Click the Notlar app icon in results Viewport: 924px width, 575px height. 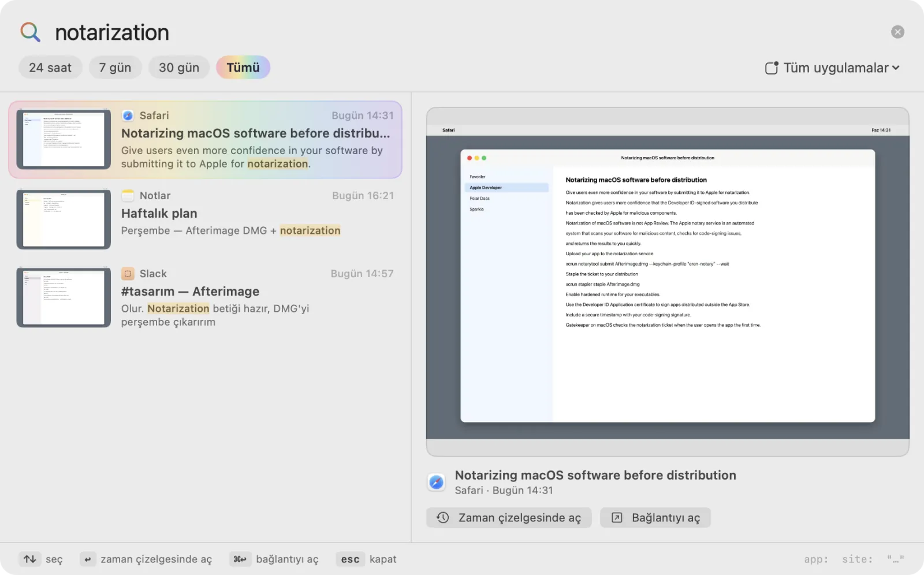click(128, 196)
